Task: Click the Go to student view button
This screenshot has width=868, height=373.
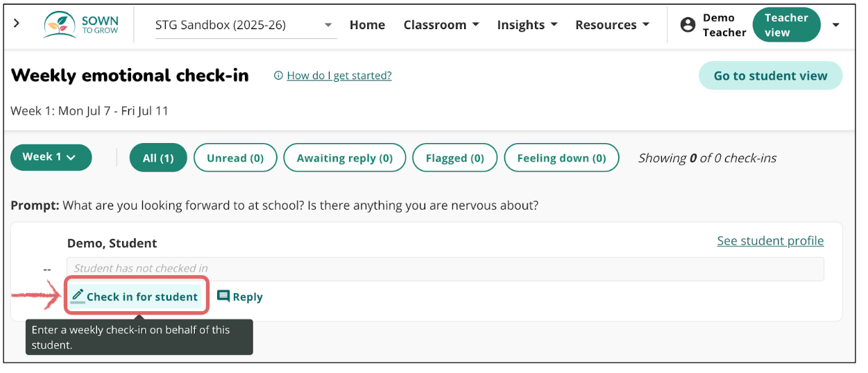Action: [770, 76]
